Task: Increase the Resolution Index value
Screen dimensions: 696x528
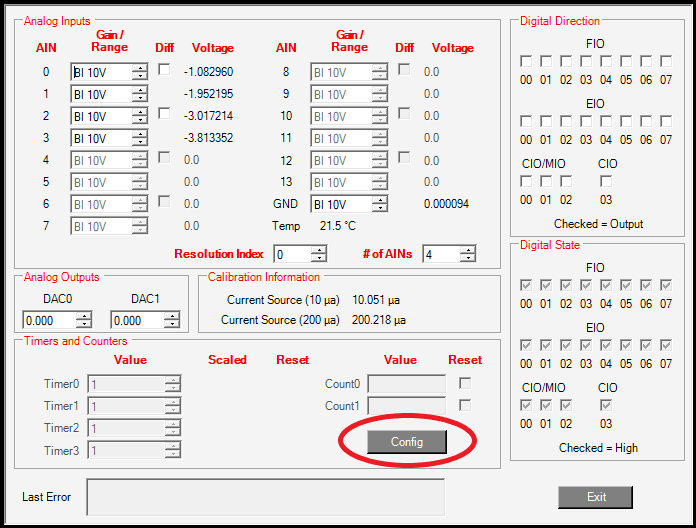Action: [318, 250]
